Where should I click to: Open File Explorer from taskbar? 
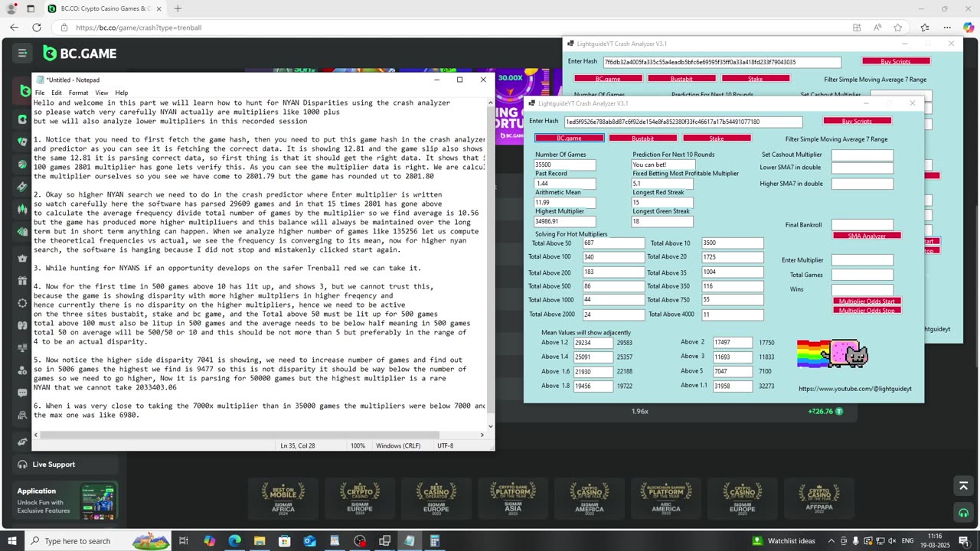[260, 541]
